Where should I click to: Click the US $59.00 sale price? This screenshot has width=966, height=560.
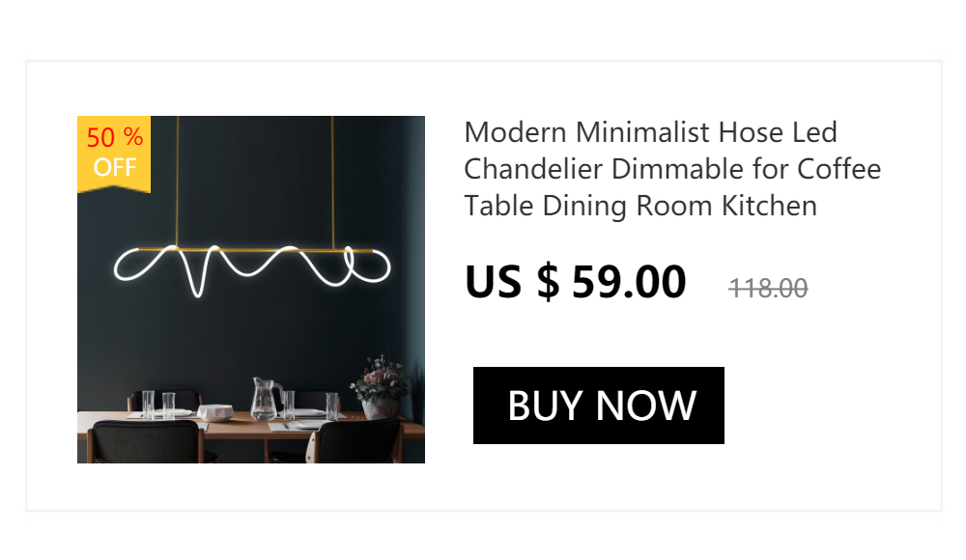click(576, 282)
